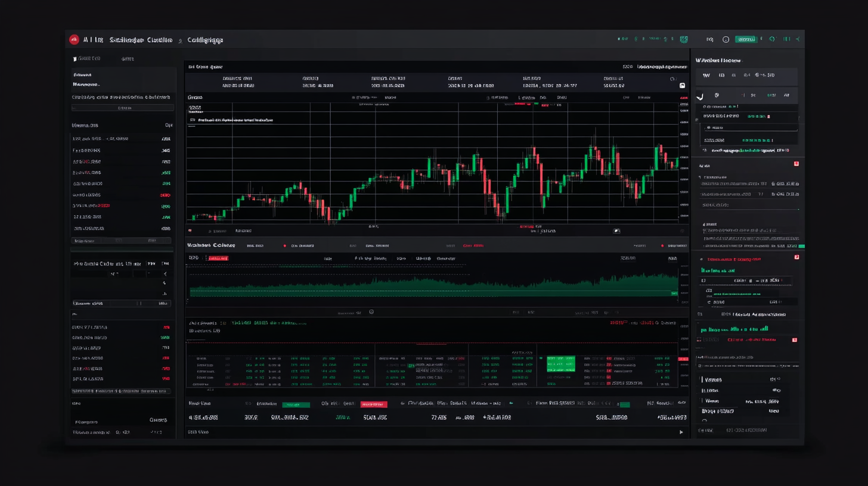
Task: Click red square icon in right panel's middle section
Action: (796, 257)
